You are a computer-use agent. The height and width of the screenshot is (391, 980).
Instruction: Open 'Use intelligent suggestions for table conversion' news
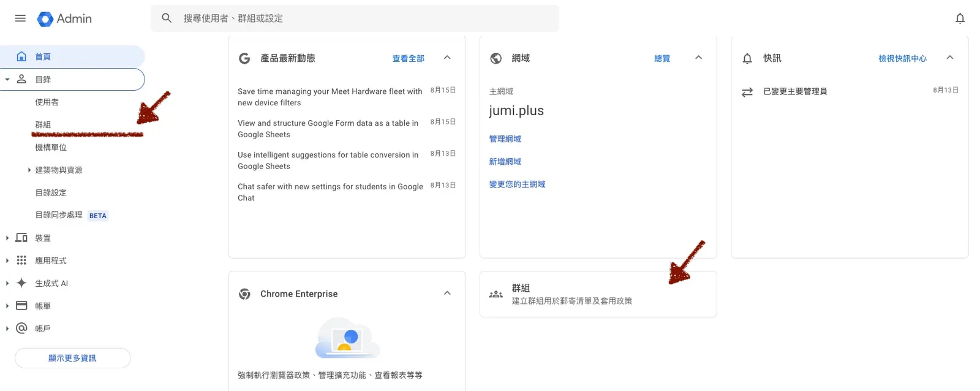tap(328, 161)
